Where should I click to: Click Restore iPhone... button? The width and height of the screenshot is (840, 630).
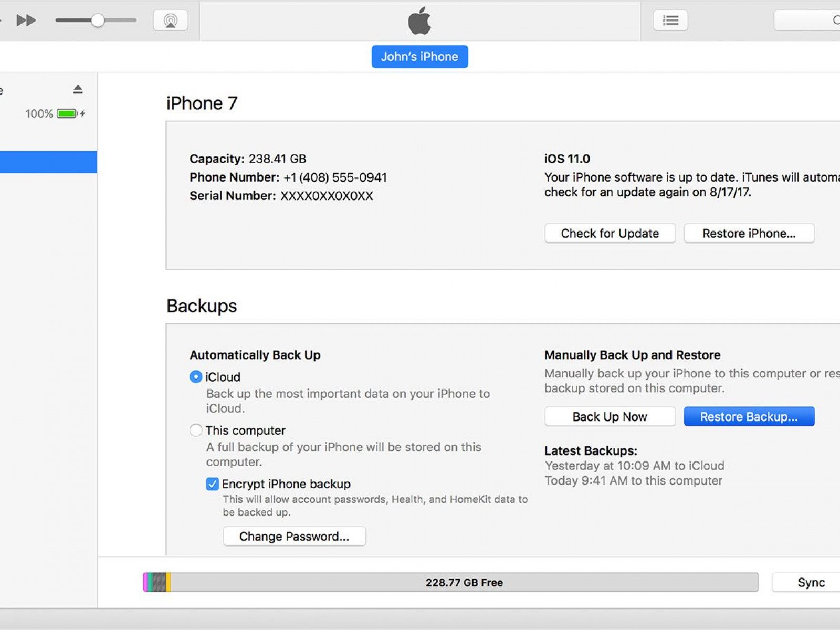click(749, 234)
